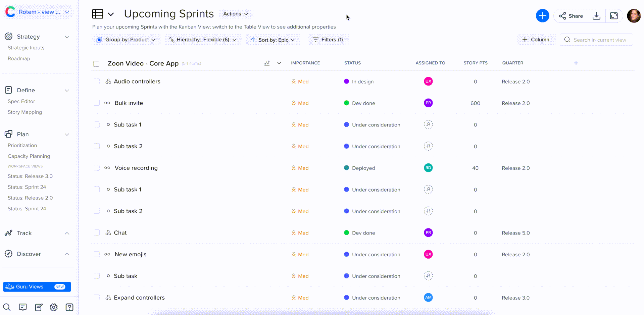Select all Zoon Video - Core App items
This screenshot has width=644, height=315.
pyautogui.click(x=96, y=64)
